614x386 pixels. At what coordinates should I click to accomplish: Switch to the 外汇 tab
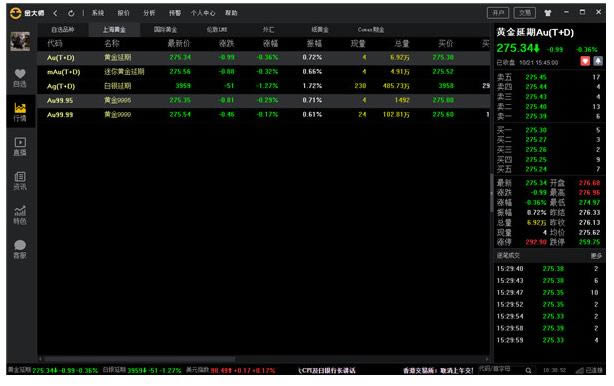click(268, 30)
